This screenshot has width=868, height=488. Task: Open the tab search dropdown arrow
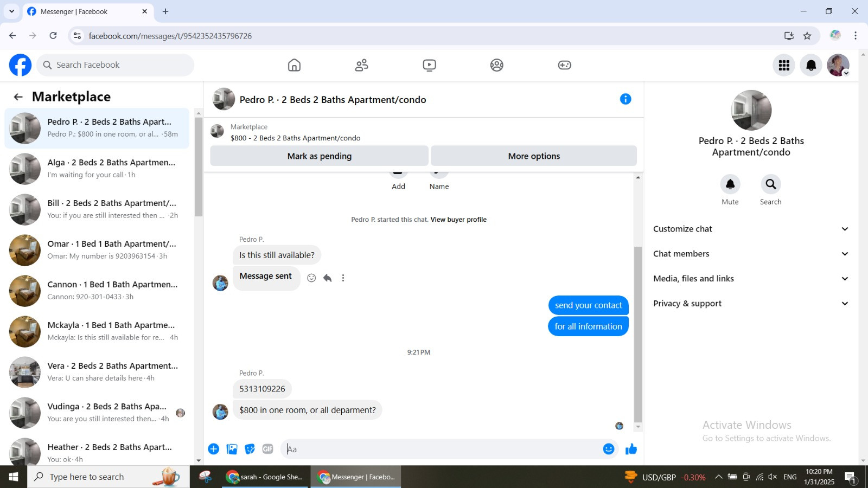(11, 11)
